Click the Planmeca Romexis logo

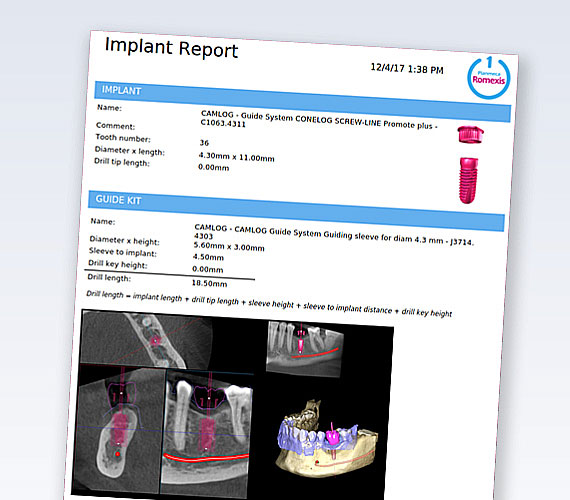click(x=489, y=77)
